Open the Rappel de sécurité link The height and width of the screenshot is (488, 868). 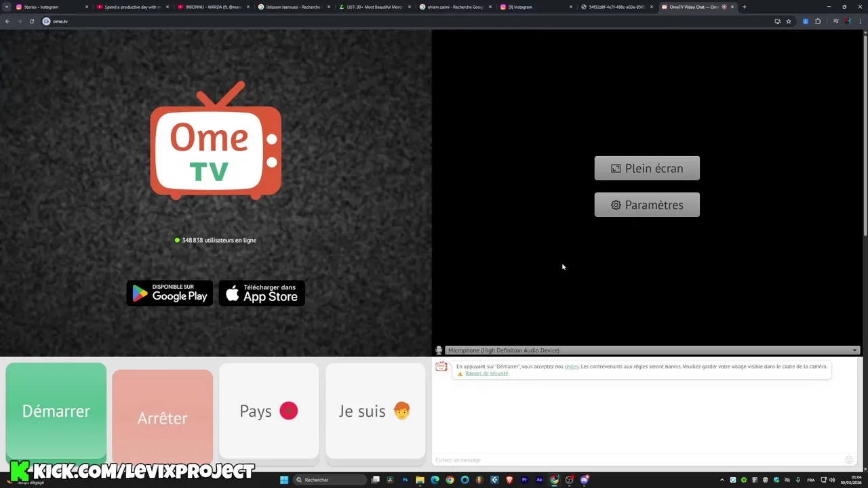pyautogui.click(x=486, y=373)
